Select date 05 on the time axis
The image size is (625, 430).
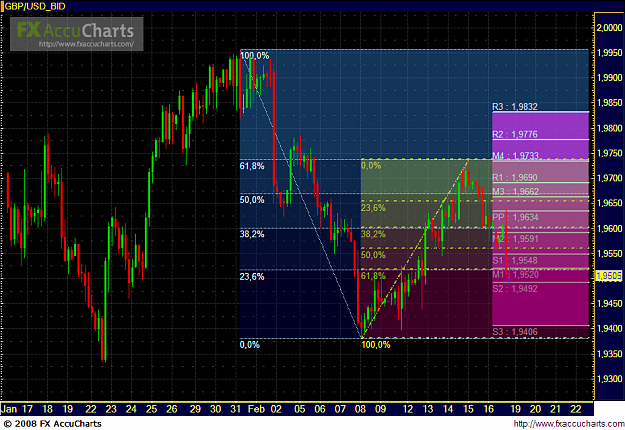pos(300,409)
